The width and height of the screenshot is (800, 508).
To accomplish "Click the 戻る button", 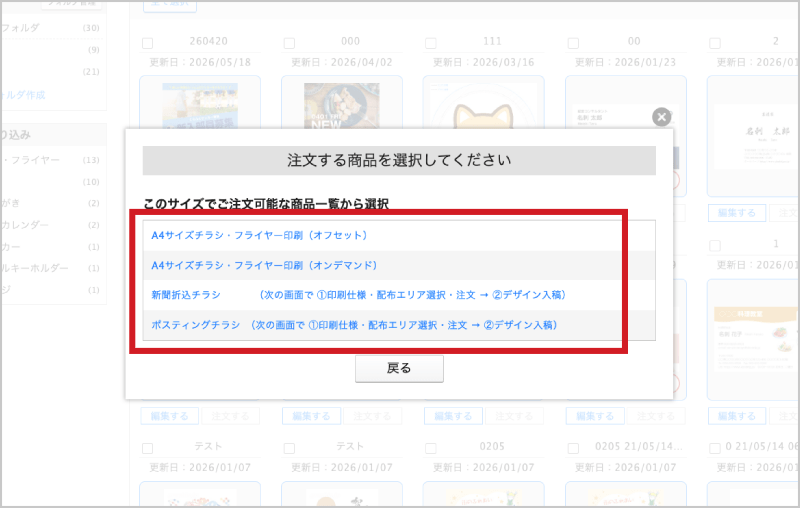I will coord(399,368).
